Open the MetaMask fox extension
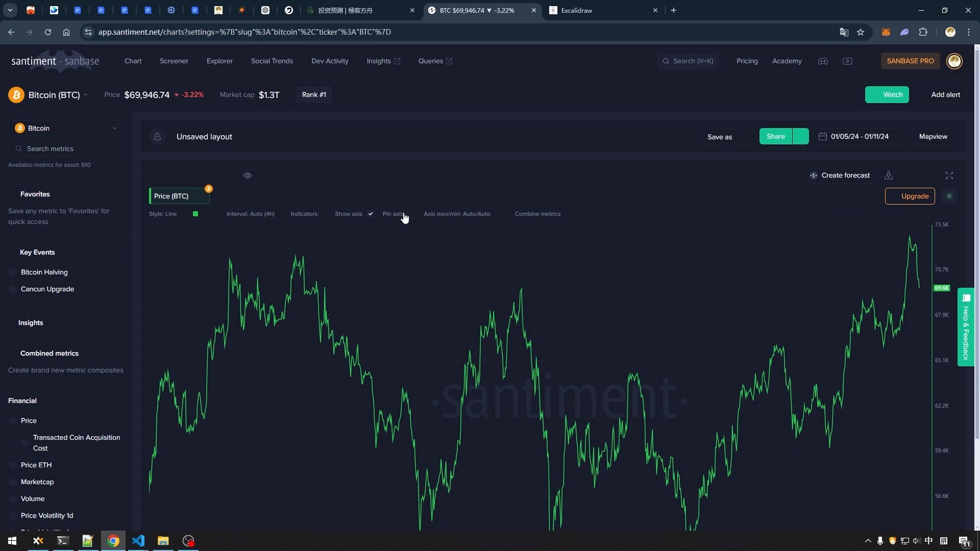This screenshot has width=980, height=551. pos(886,32)
